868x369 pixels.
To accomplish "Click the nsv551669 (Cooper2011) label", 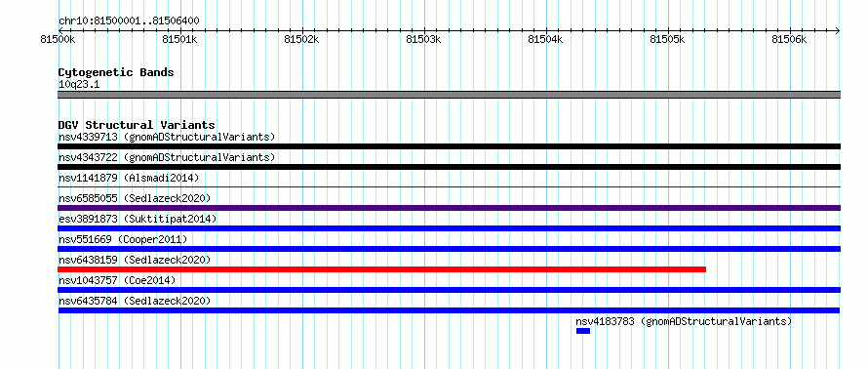I will (123, 239).
